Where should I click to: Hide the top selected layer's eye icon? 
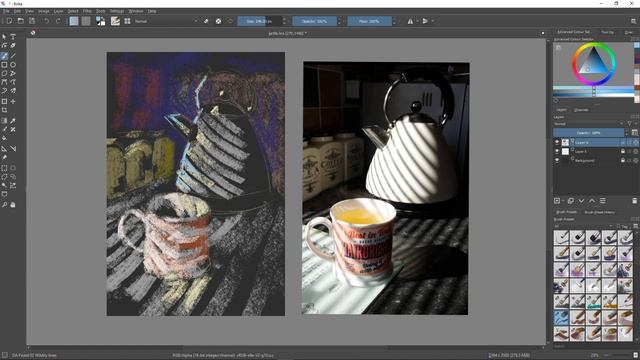(x=557, y=142)
